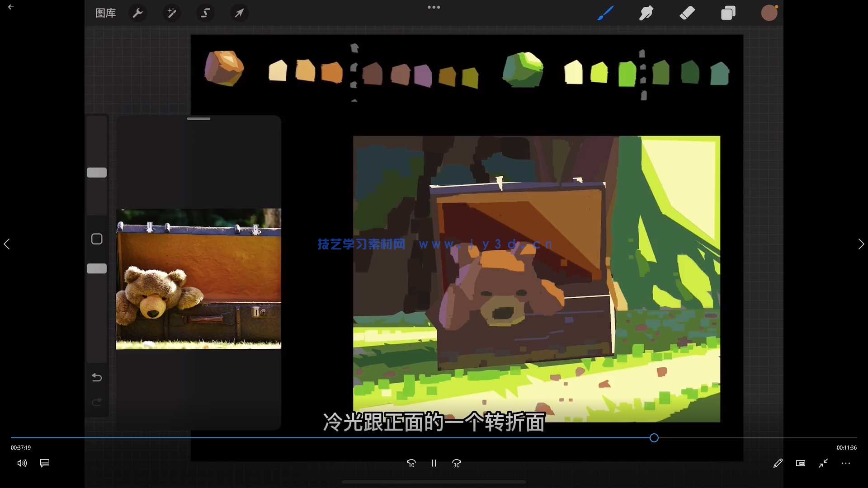Screen dimensions: 868x488
Task: Select the Smudge tool
Action: tap(646, 13)
